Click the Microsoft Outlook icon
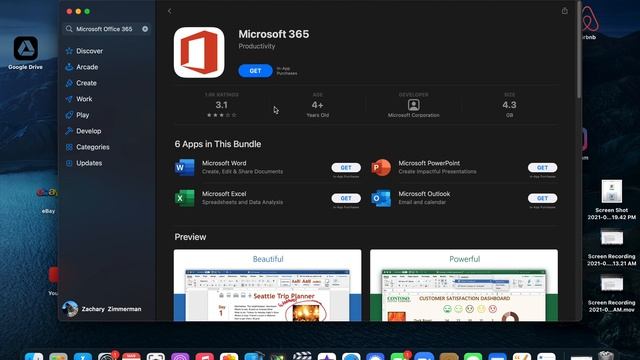640x360 pixels. point(381,198)
